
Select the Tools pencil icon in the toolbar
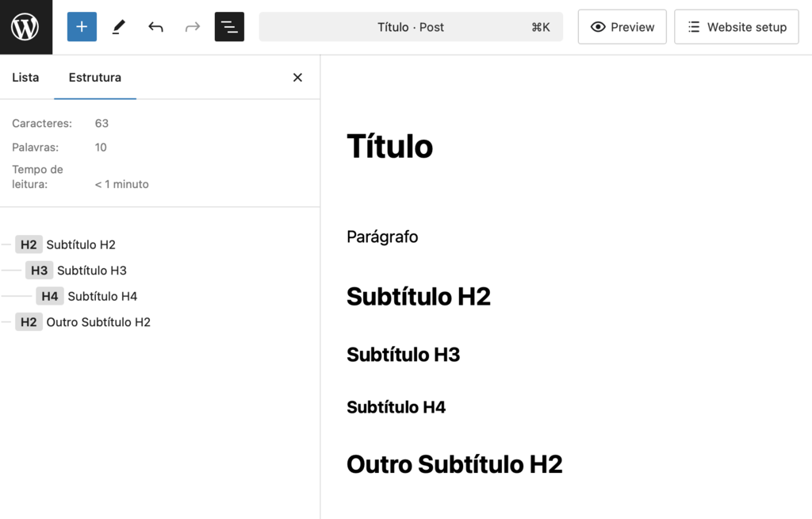pyautogui.click(x=118, y=26)
